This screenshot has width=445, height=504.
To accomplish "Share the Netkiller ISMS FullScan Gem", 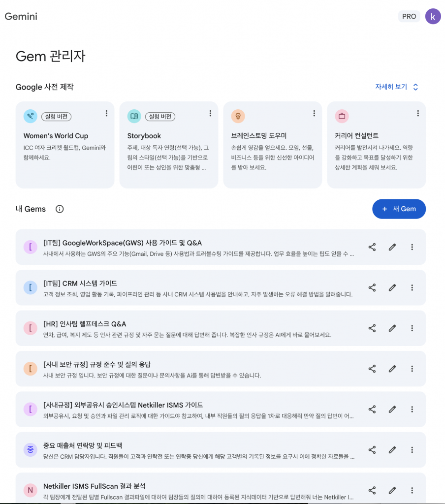I will [x=372, y=490].
